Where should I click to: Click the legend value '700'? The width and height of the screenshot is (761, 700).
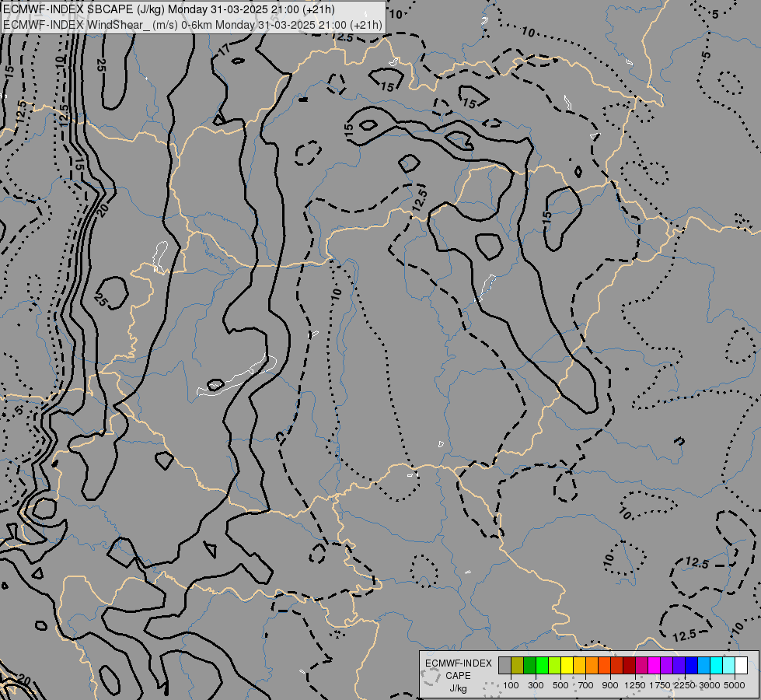coord(586,685)
